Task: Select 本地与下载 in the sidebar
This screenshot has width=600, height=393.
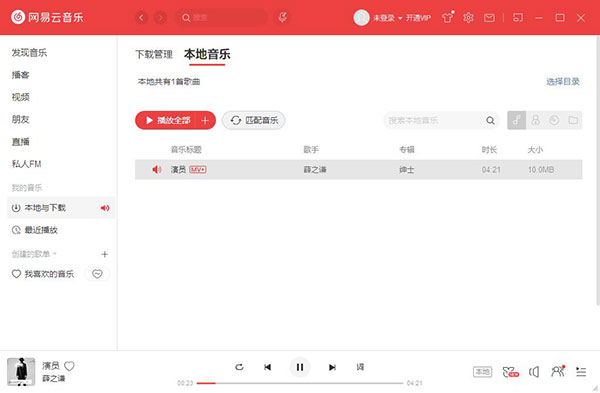Action: [x=61, y=208]
